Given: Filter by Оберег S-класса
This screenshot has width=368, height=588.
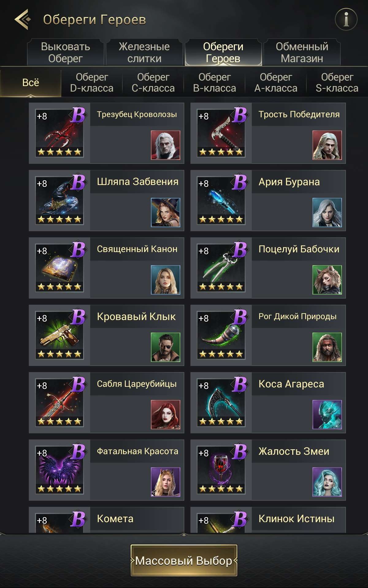Looking at the screenshot, I should [337, 83].
